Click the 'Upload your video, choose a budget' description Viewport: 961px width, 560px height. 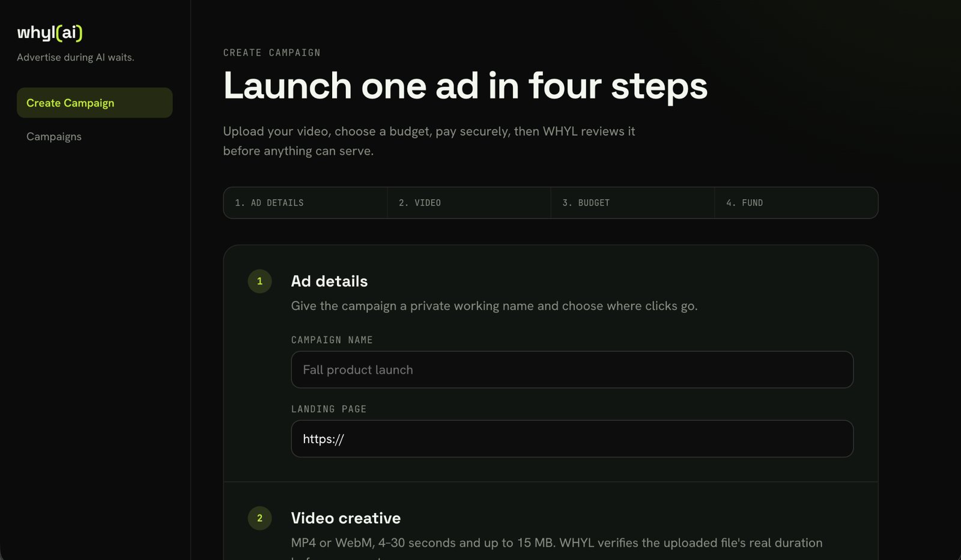(x=429, y=141)
